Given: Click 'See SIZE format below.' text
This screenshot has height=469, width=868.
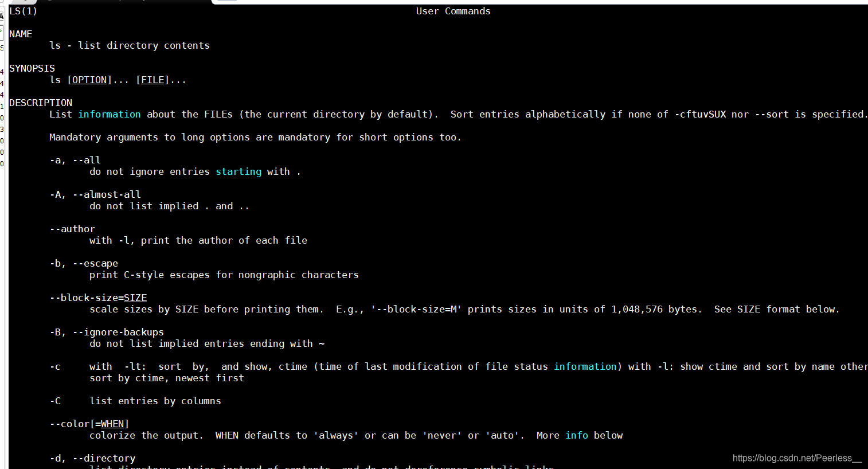Looking at the screenshot, I should (x=777, y=309).
